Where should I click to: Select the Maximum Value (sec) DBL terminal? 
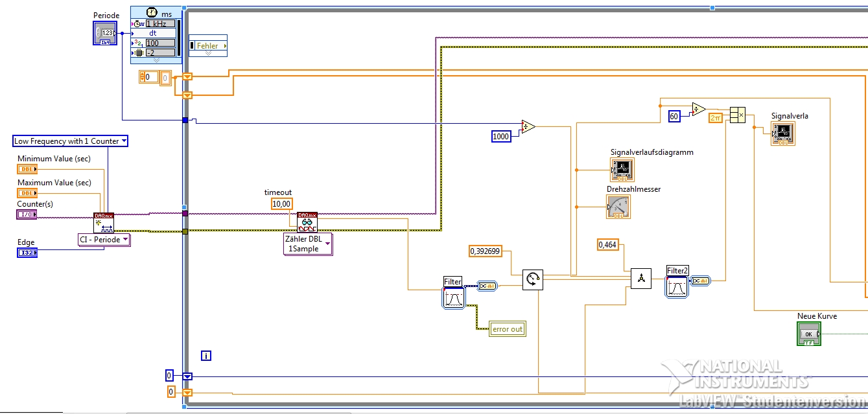point(27,193)
